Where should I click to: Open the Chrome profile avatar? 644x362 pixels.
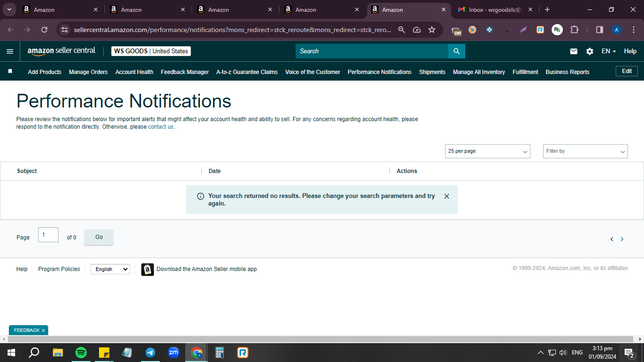(617, 30)
